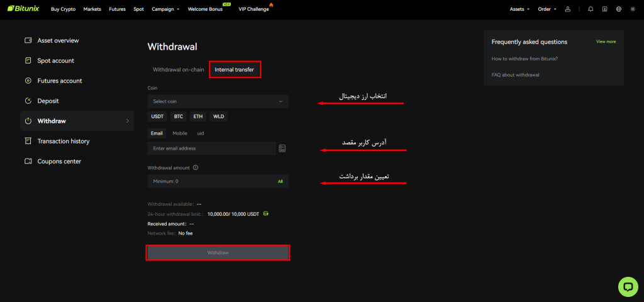Screen dimensions: 644x302
Task: Select the Mobile recipient tab
Action: click(x=180, y=133)
